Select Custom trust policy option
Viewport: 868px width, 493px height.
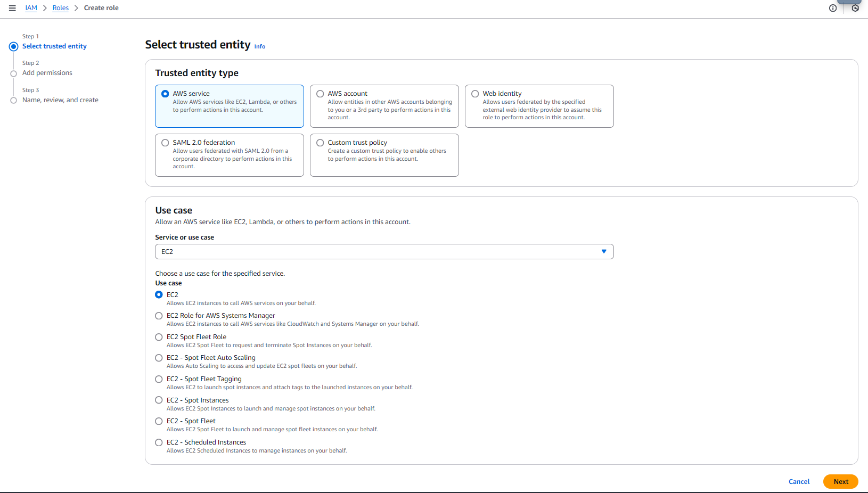384,155
